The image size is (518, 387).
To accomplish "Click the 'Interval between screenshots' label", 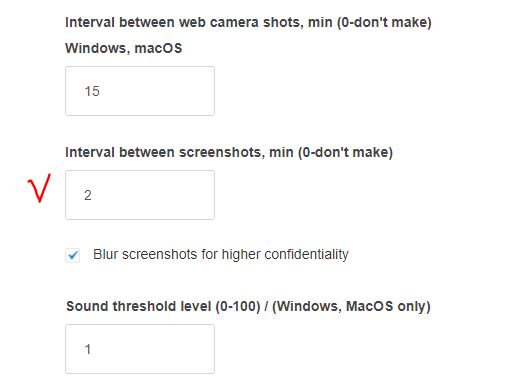I will 165,153.
